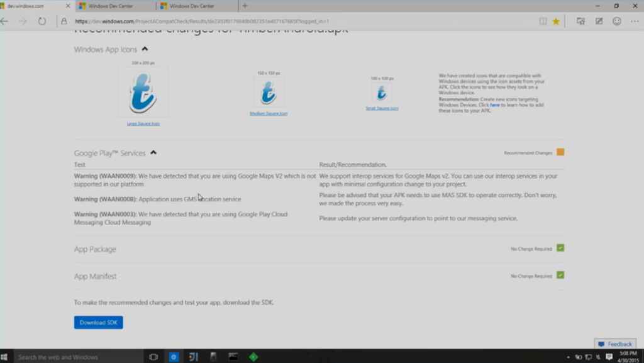Screen dimensions: 644x363
Task: Open the IntelliJ IDE taskbar icon
Action: pyautogui.click(x=194, y=357)
